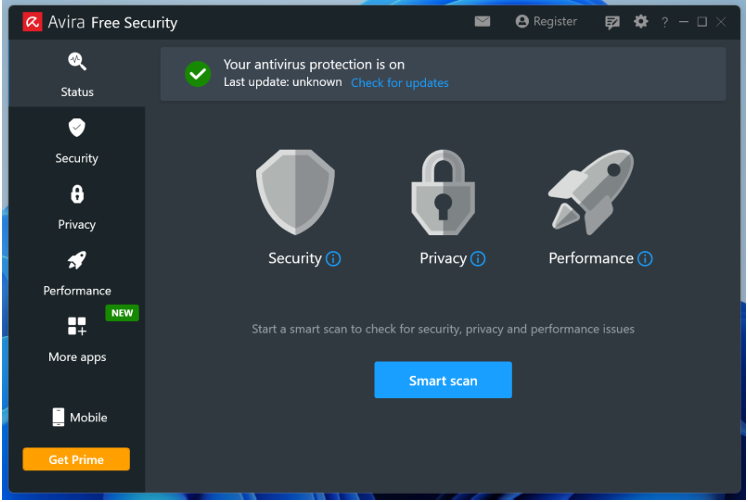Click the Get Prime upgrade button
Screen dimensions: 748x502
tap(77, 459)
